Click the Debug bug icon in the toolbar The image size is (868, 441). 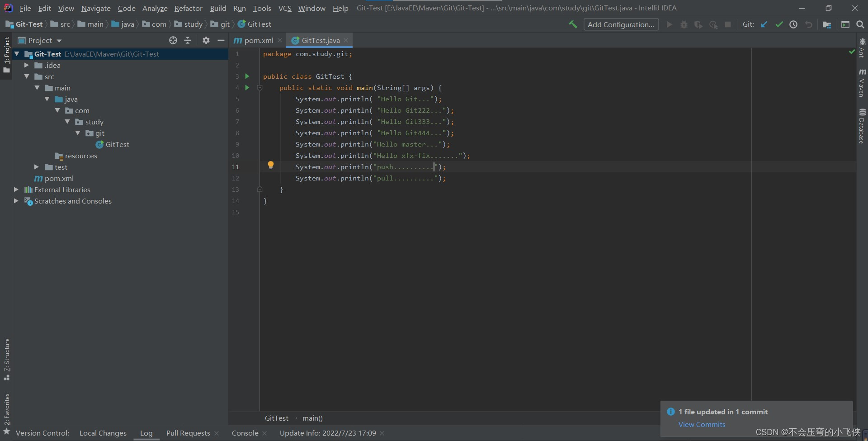(684, 24)
